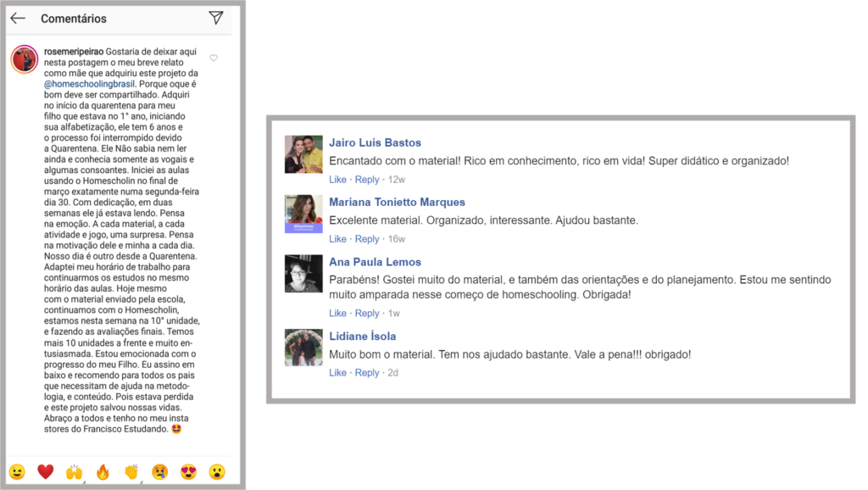Screen dimensions: 868x490
Task: Insert the crying face emoji
Action: pyautogui.click(x=160, y=471)
